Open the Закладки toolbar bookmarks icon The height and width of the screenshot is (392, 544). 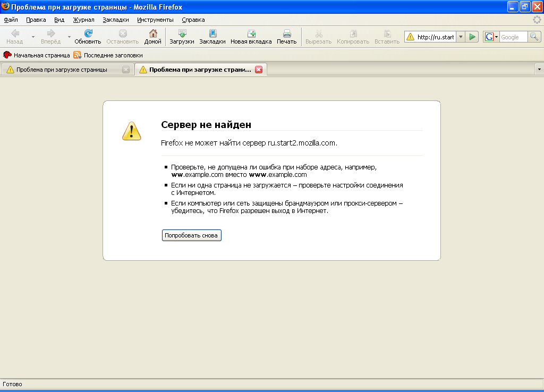tap(212, 33)
